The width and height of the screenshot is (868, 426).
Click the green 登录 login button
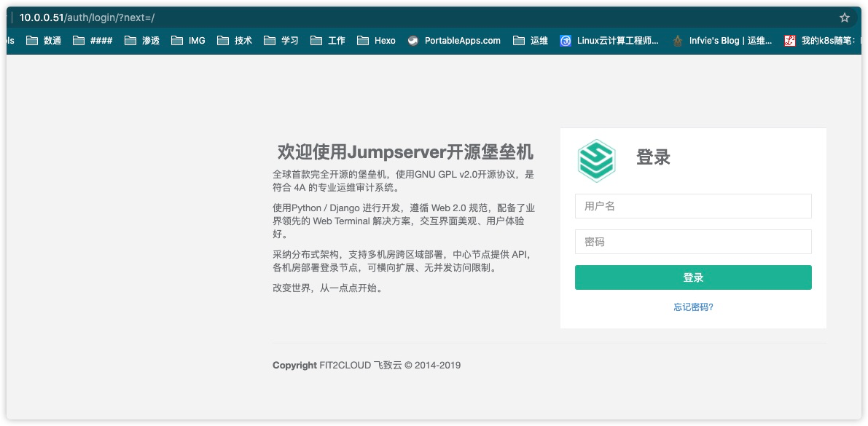[693, 277]
